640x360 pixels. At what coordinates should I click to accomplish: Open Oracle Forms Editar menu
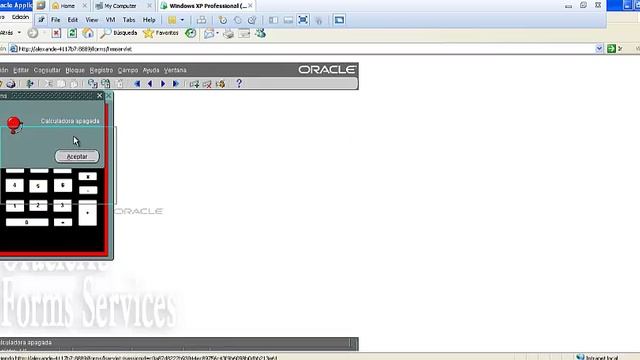tap(21, 70)
